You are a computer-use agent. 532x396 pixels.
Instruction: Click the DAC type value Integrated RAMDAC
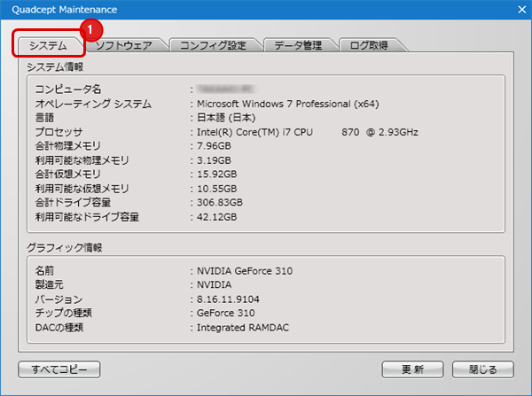[x=243, y=328]
